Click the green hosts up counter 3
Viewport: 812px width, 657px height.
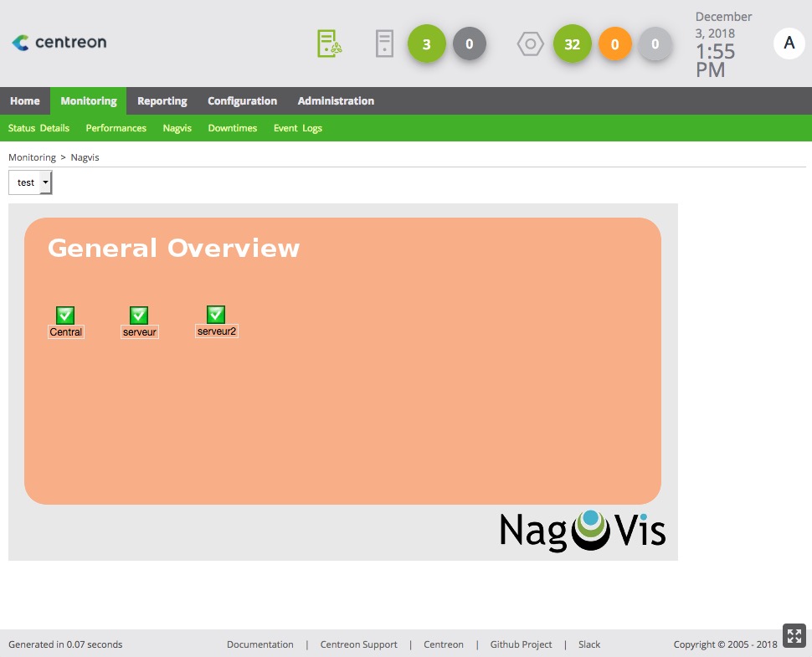pos(427,44)
